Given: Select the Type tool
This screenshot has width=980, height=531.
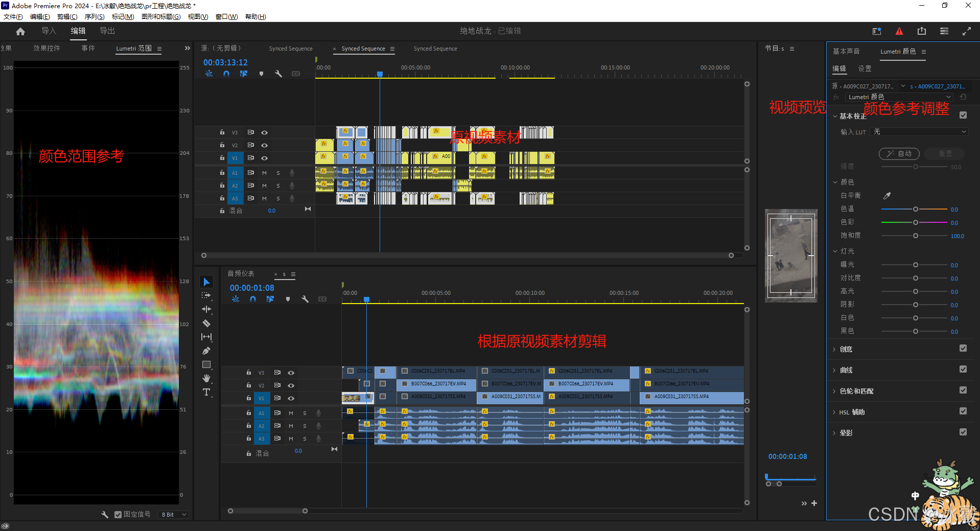Looking at the screenshot, I should point(206,392).
